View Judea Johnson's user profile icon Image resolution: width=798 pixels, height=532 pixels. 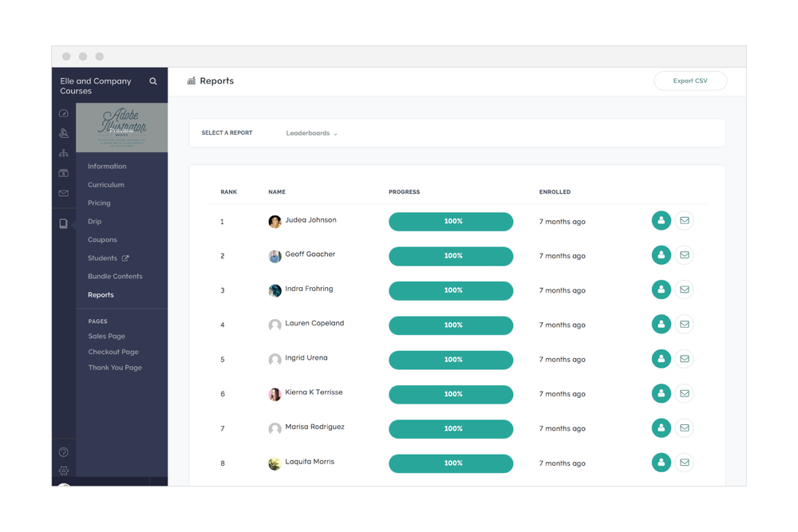coord(661,221)
